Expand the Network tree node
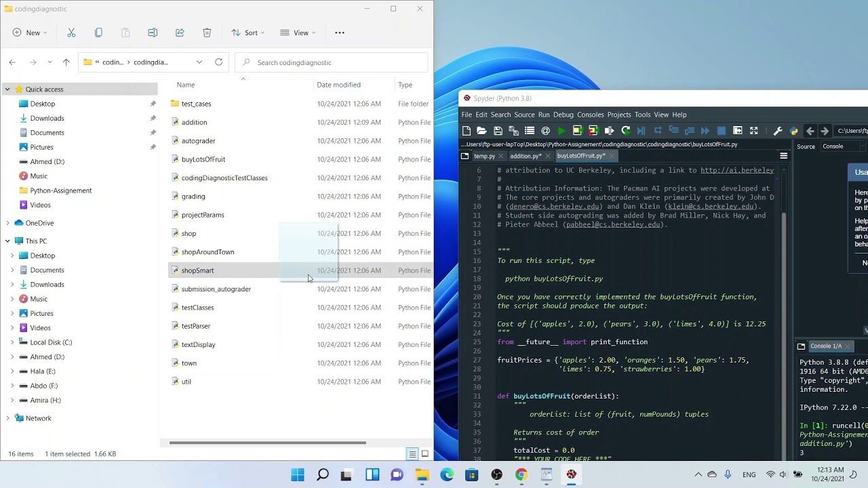 (x=7, y=418)
